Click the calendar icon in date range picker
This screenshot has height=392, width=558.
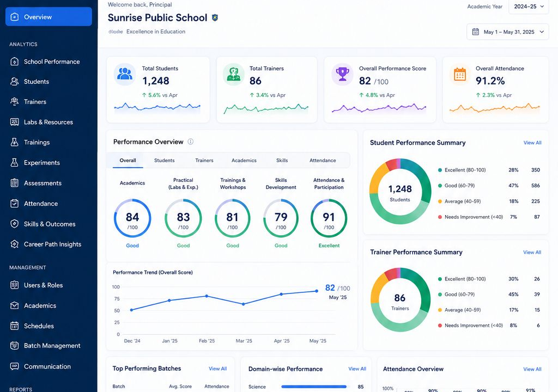475,32
